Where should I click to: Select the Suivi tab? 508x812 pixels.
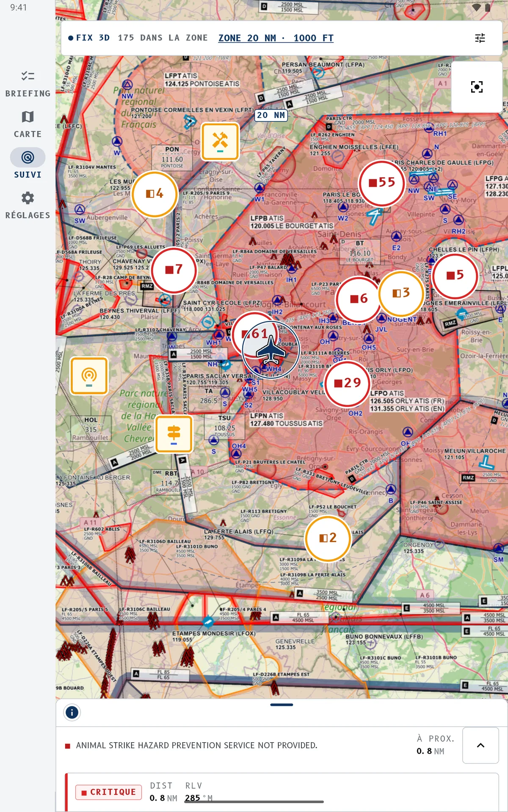[x=28, y=164]
